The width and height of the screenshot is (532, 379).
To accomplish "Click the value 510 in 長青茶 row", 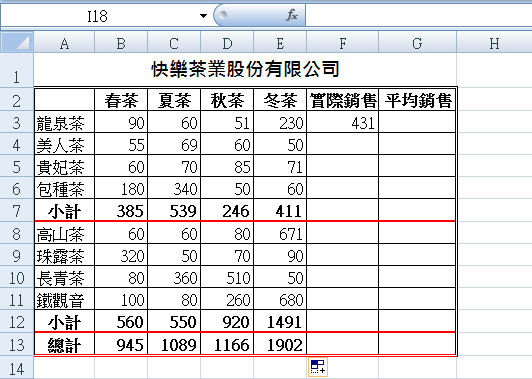I will (227, 277).
